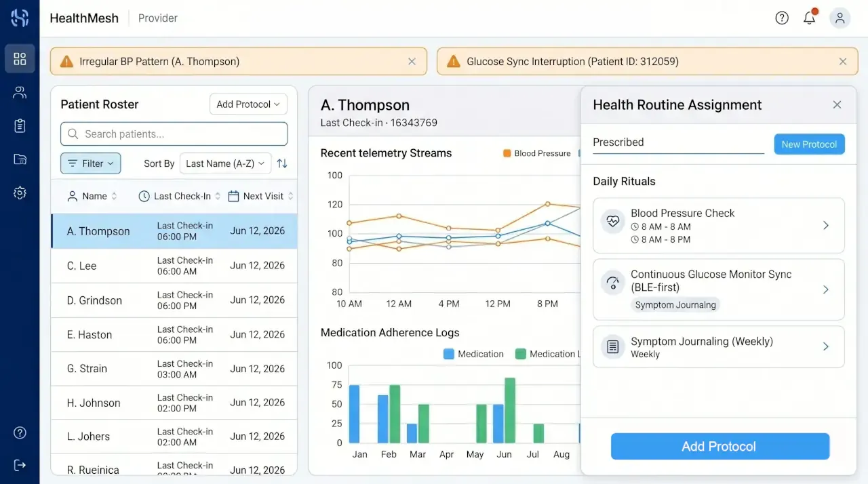Click the large Add Protocol button
Screen dimensions: 868x484
[x=720, y=447]
